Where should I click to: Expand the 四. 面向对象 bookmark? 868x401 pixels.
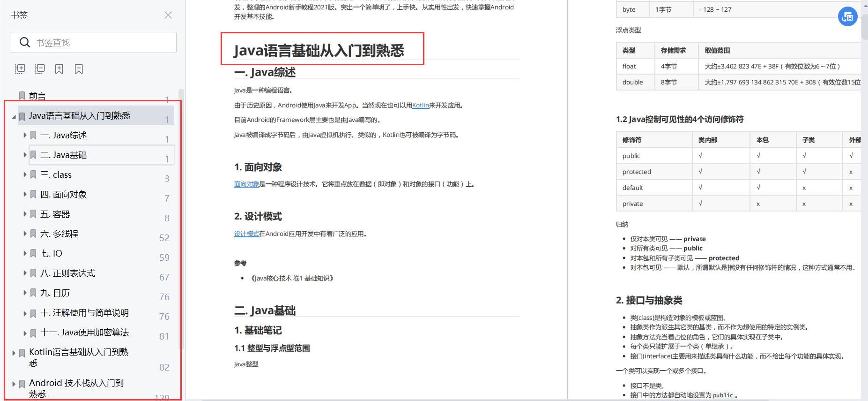point(25,194)
